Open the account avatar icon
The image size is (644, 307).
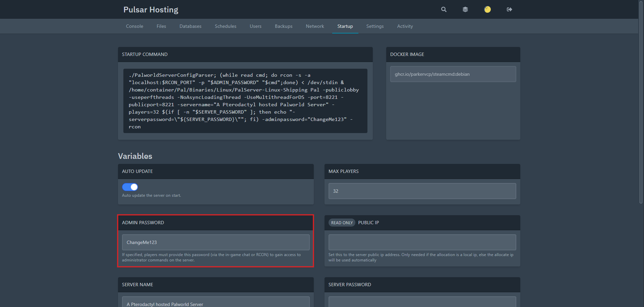click(487, 9)
